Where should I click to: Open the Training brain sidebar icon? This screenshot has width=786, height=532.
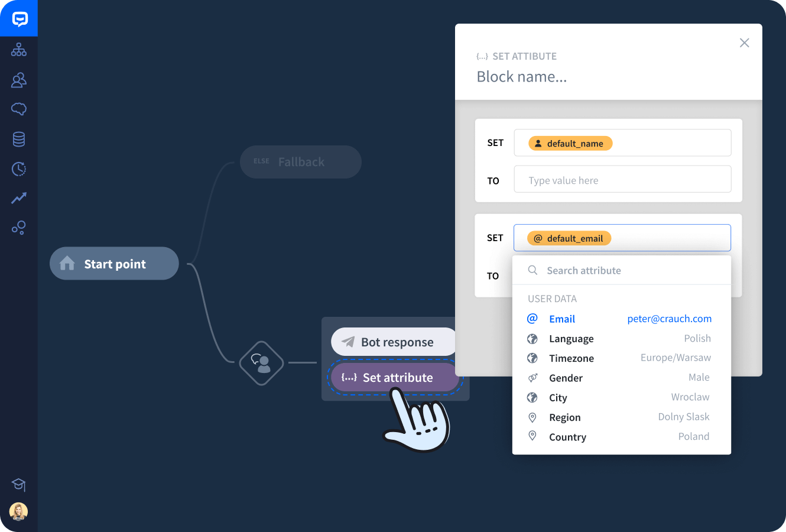tap(19, 109)
